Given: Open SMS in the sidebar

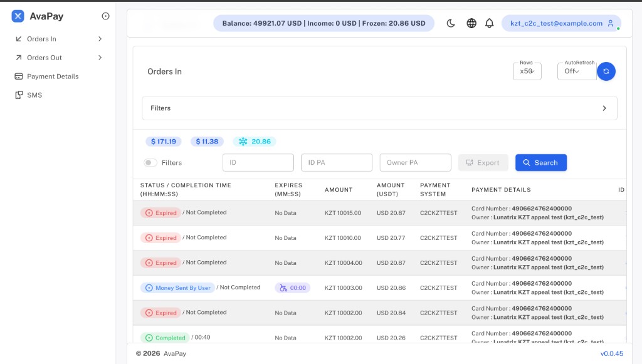Looking at the screenshot, I should (34, 95).
